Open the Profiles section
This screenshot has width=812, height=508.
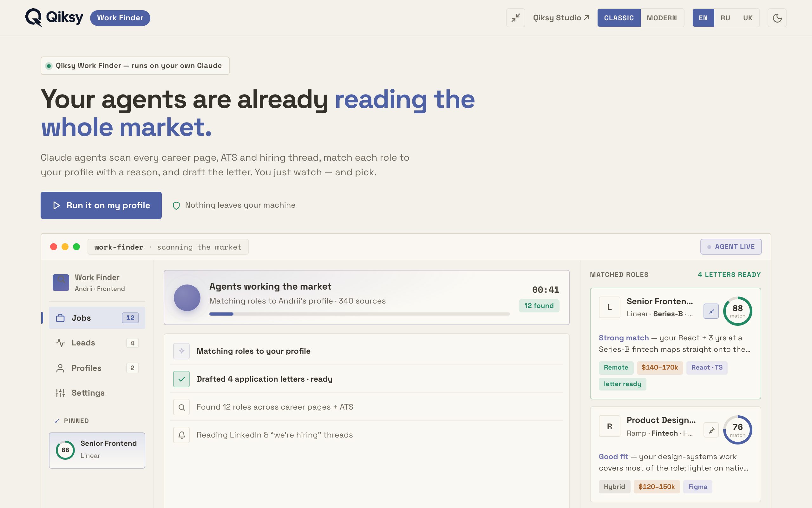point(97,368)
